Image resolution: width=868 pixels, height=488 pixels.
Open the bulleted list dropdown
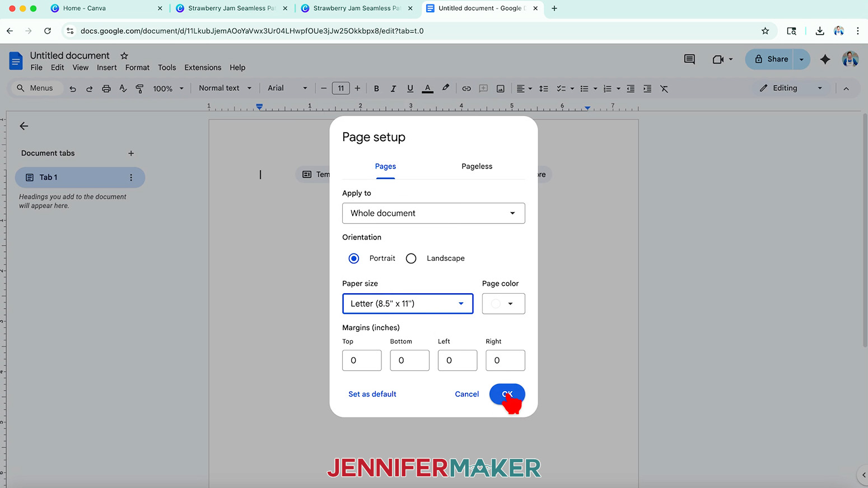[x=595, y=88]
